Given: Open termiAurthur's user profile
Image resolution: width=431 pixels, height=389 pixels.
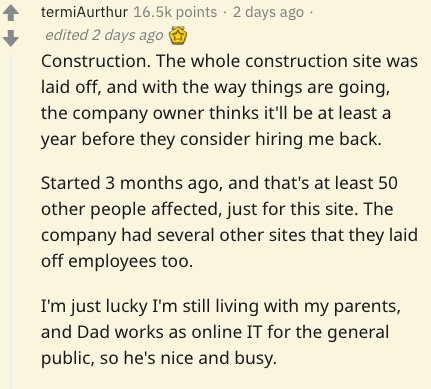Looking at the screenshot, I should [84, 13].
